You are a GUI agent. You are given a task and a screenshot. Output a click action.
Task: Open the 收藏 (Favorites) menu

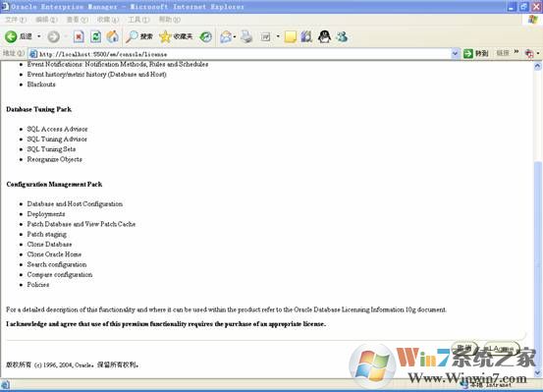[x=108, y=20]
